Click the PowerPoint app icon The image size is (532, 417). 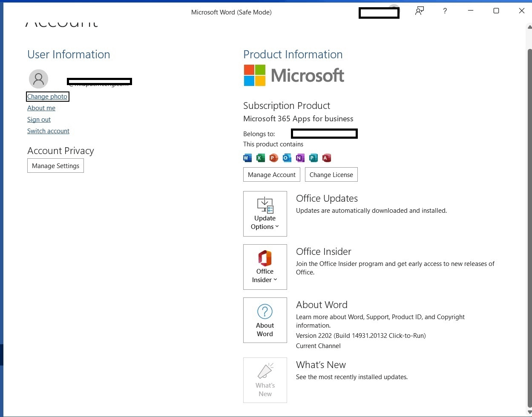274,158
